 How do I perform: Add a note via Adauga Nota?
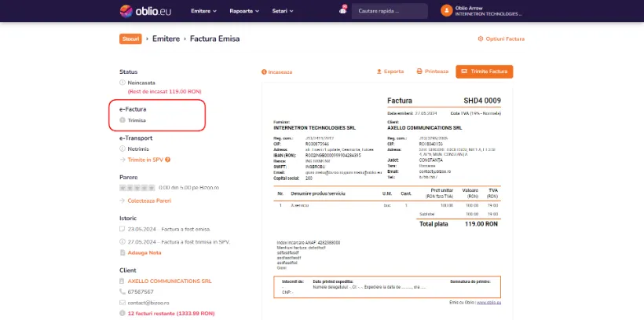[x=145, y=253]
